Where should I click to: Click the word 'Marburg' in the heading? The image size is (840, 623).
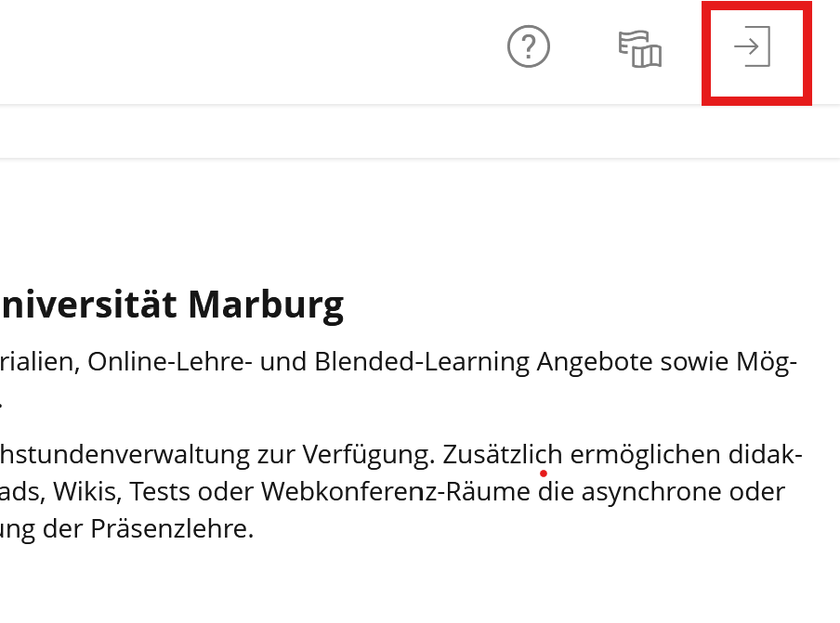(x=266, y=305)
